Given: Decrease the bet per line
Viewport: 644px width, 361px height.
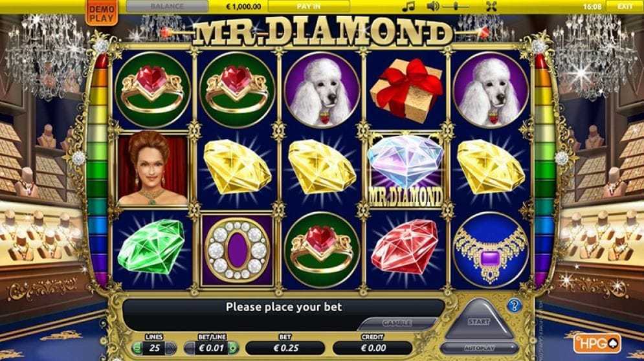Looking at the screenshot, I should 190,348.
